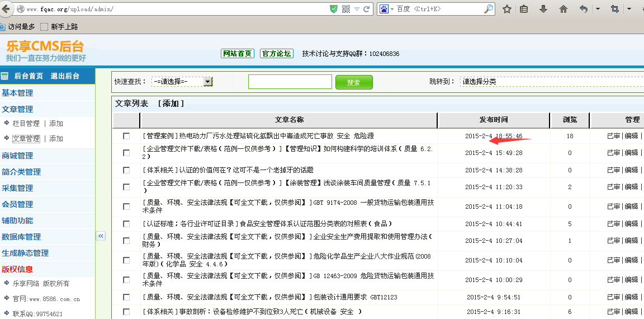
Task: Expand the 数据库管理 menu section
Action: [21, 237]
